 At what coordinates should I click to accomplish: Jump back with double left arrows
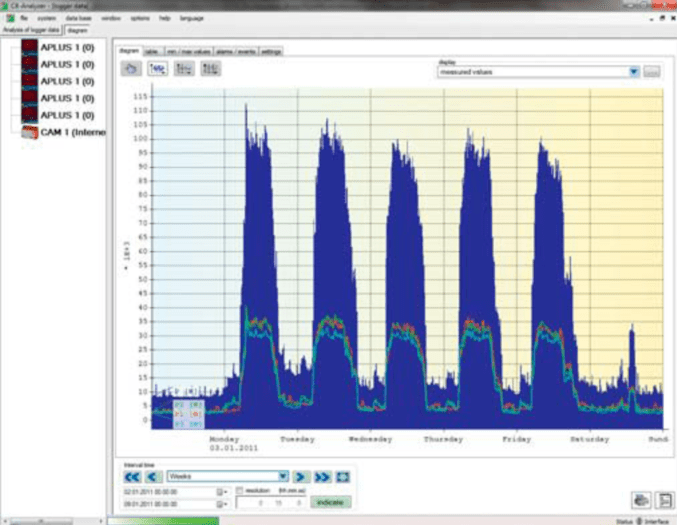(132, 477)
